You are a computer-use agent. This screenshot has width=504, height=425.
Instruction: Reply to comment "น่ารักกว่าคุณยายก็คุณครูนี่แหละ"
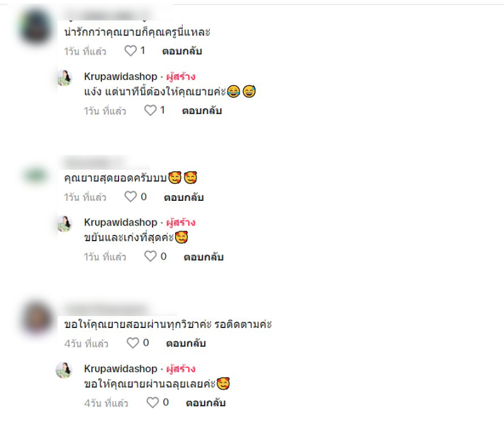pyautogui.click(x=182, y=51)
